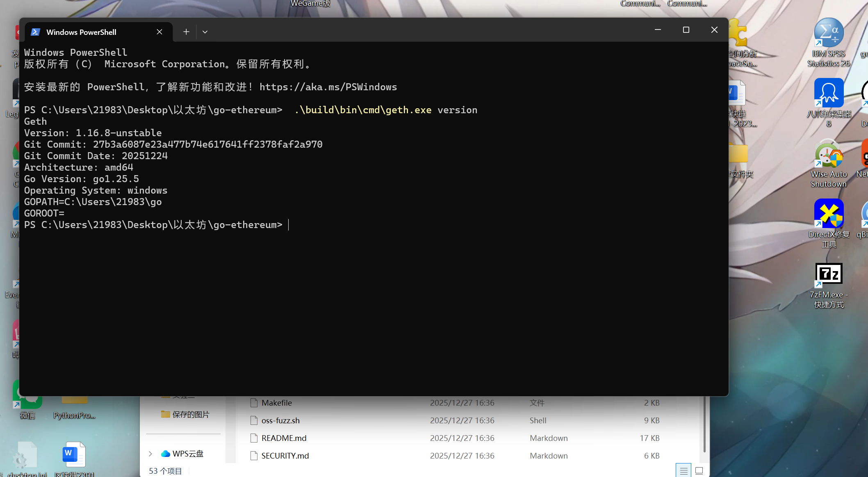Open the 八爪鱼采集器 desktop shortcut
Viewport: 868px width, 477px height.
(828, 94)
